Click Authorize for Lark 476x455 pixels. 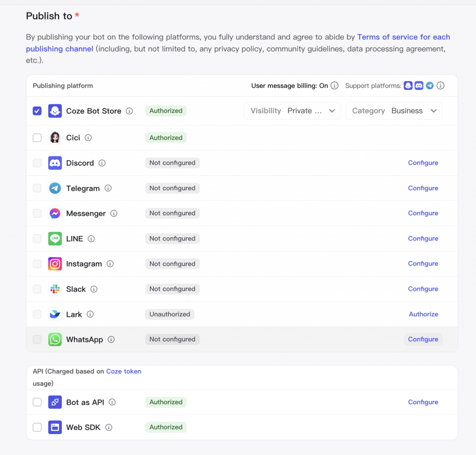[423, 314]
